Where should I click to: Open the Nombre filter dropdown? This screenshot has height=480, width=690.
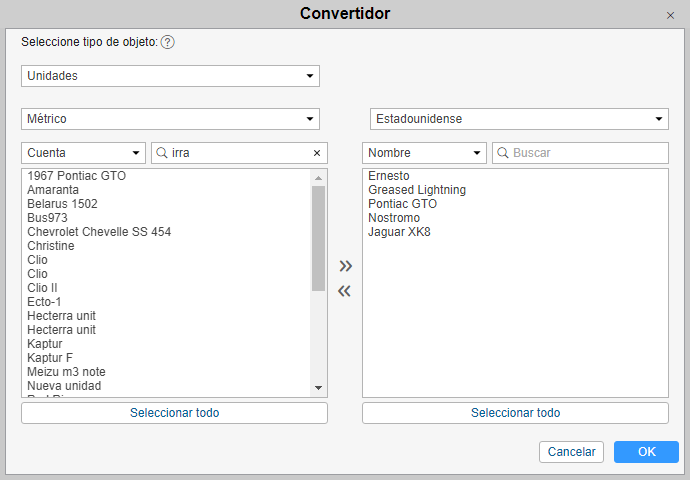tap(425, 153)
